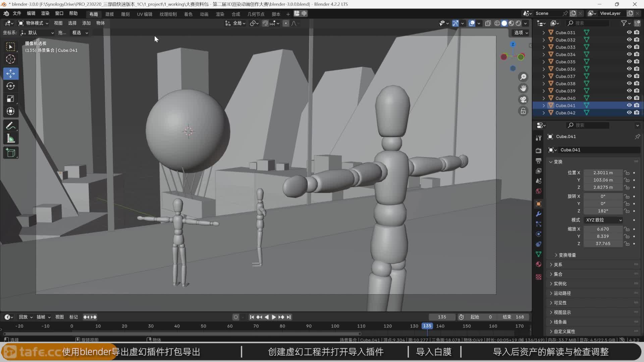Toggle visibility of Cube.041
The height and width of the screenshot is (362, 644).
click(x=629, y=105)
